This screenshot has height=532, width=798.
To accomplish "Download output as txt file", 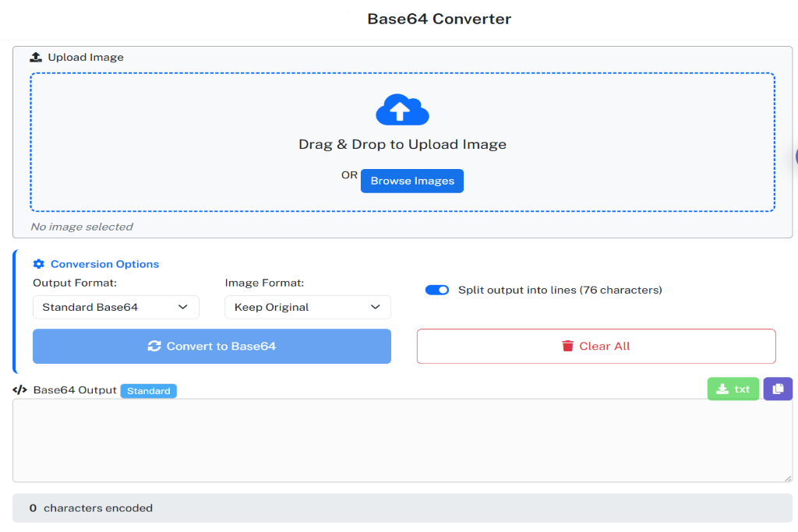I will pyautogui.click(x=733, y=389).
